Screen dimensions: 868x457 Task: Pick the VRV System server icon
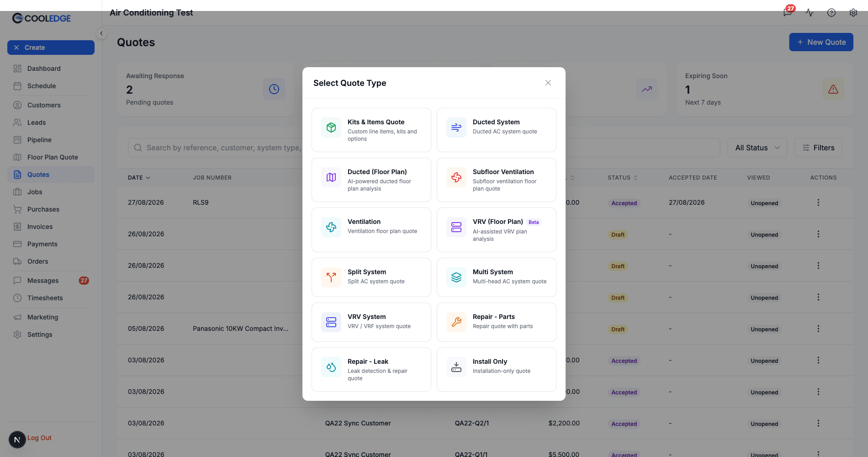(x=331, y=322)
